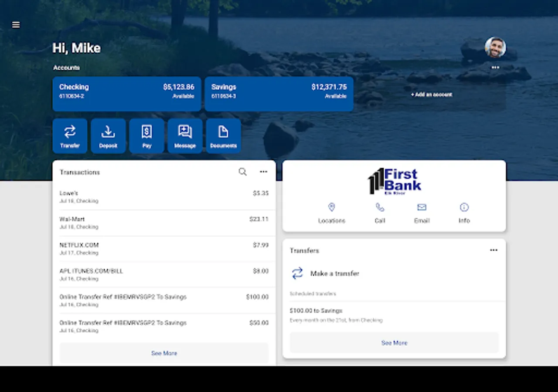Open the hamburger navigation menu
Viewport: 558px width, 392px height.
pos(16,25)
